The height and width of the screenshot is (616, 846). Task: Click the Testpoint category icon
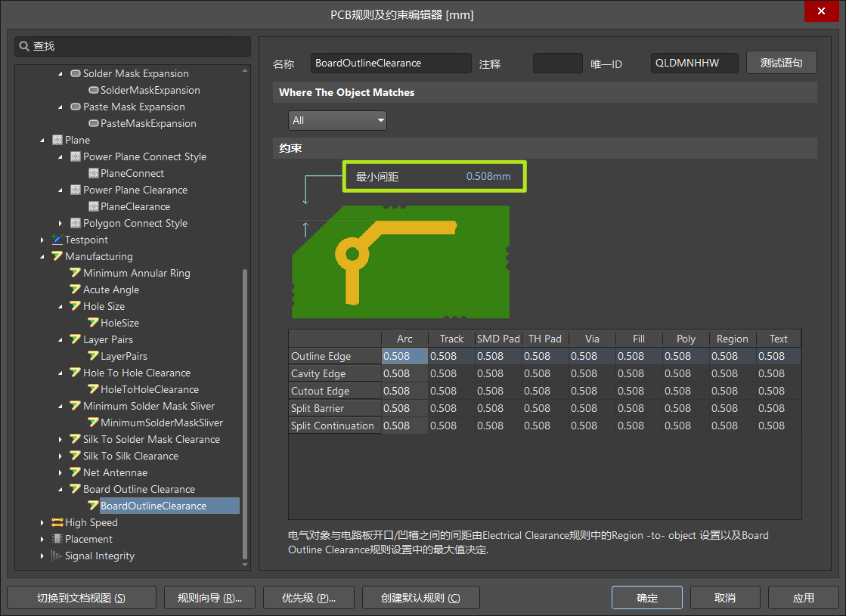(56, 240)
